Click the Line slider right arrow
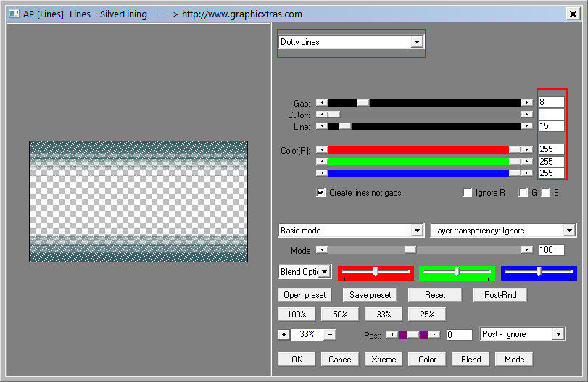Viewport: 588px width, 382px height. pos(527,126)
